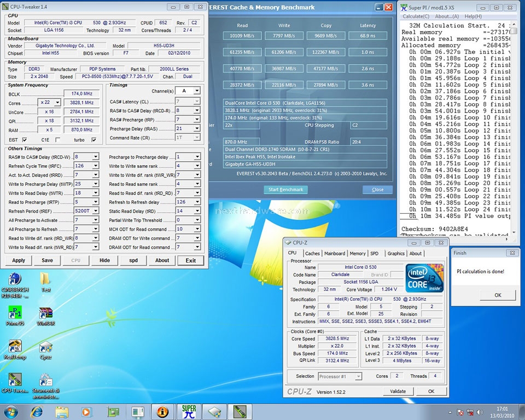Toggle the EIST checkbox
525x420 pixels.
25,139
